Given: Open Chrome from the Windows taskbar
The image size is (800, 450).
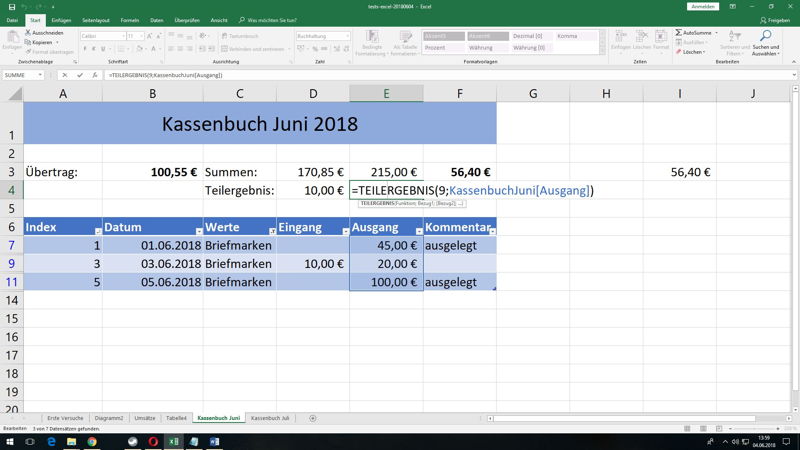Looking at the screenshot, I should tap(92, 441).
